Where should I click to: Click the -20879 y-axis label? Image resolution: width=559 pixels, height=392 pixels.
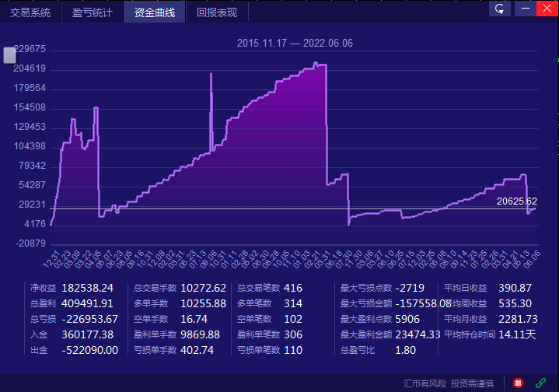tap(30, 243)
